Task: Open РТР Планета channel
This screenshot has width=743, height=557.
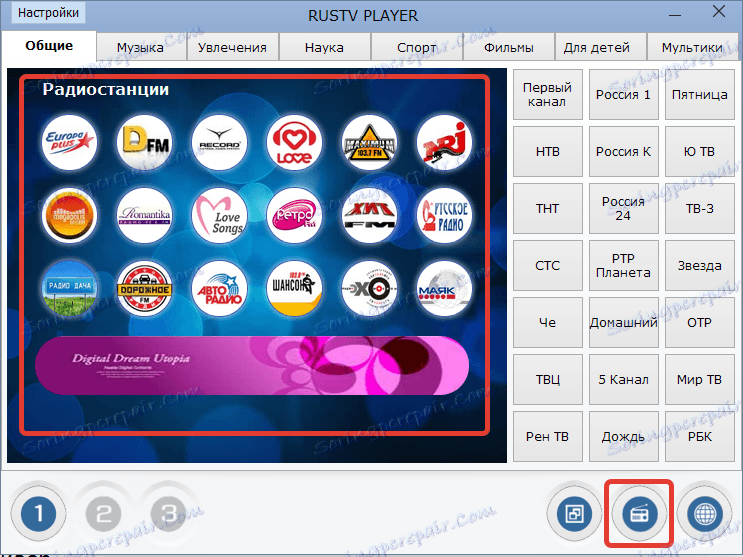Action: [x=623, y=265]
